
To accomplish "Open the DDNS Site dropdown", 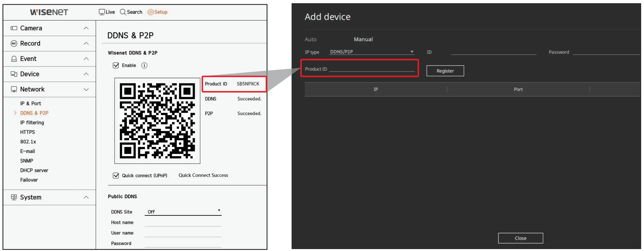I will [x=183, y=212].
